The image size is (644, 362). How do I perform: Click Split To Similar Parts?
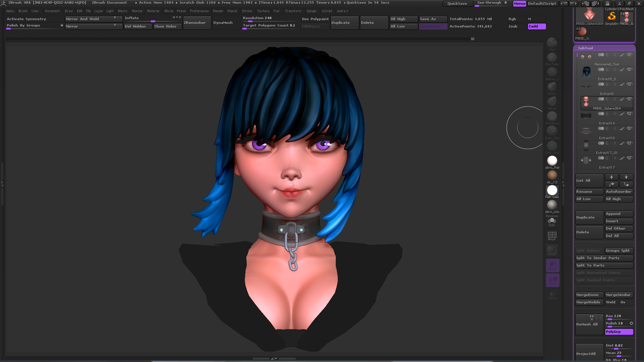(604, 258)
